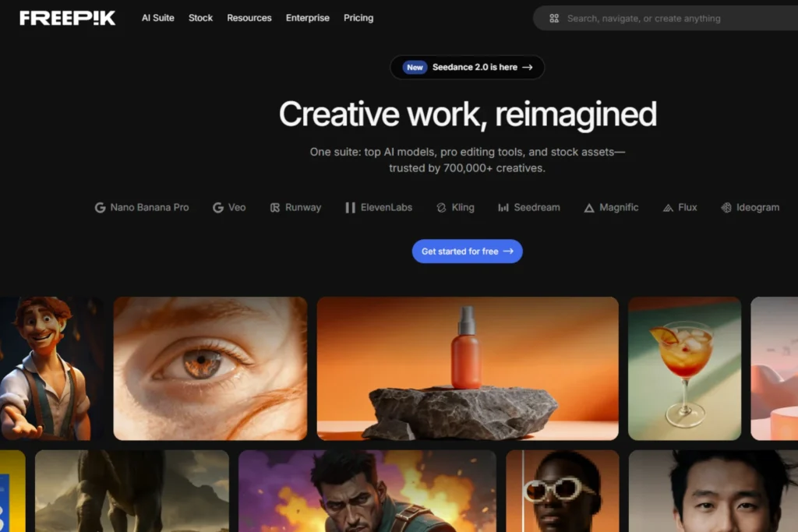
Task: Select the Veo model icon
Action: 217,207
